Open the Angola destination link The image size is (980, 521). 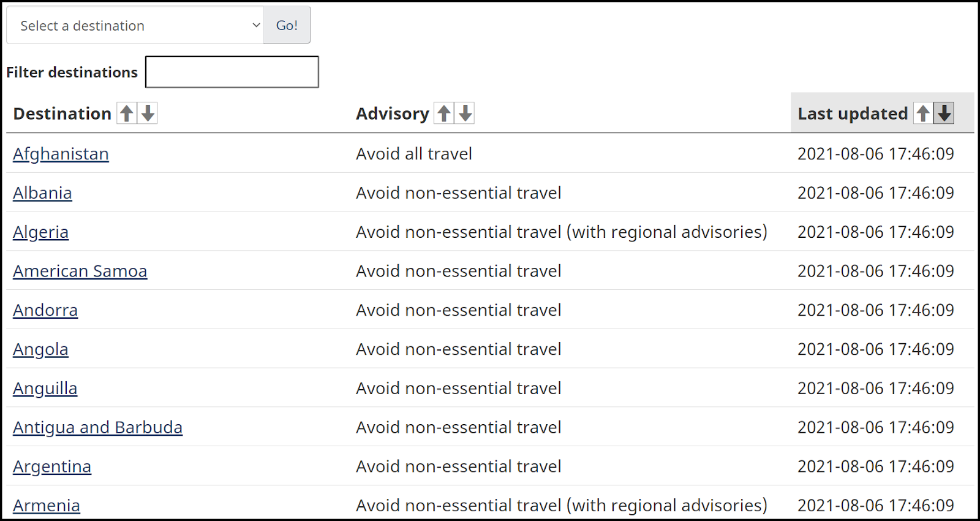pyautogui.click(x=40, y=349)
